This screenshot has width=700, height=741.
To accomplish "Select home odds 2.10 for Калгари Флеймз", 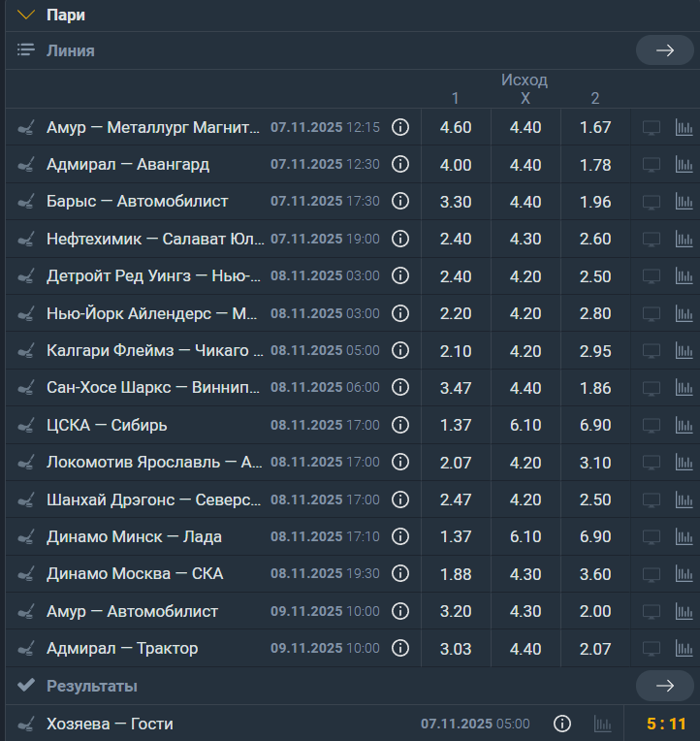I will tap(456, 350).
